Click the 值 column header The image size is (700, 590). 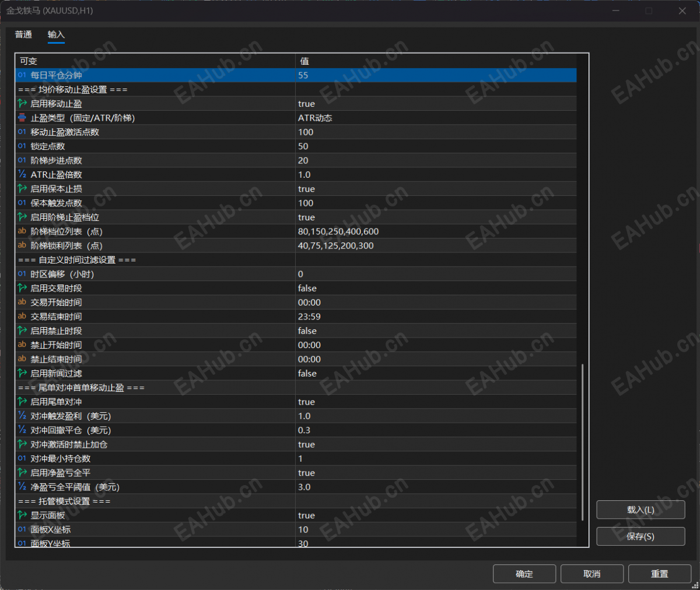click(436, 61)
